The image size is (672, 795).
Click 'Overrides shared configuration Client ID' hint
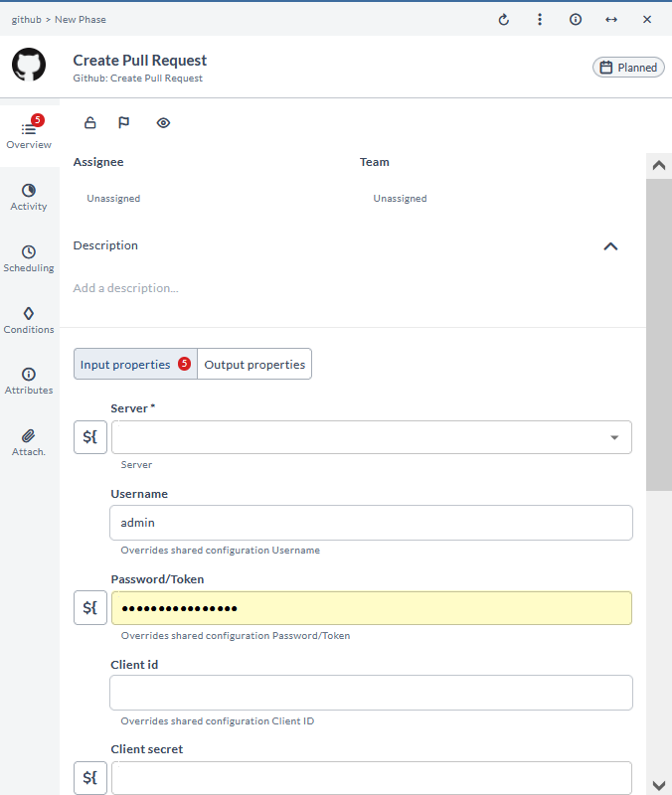217,721
